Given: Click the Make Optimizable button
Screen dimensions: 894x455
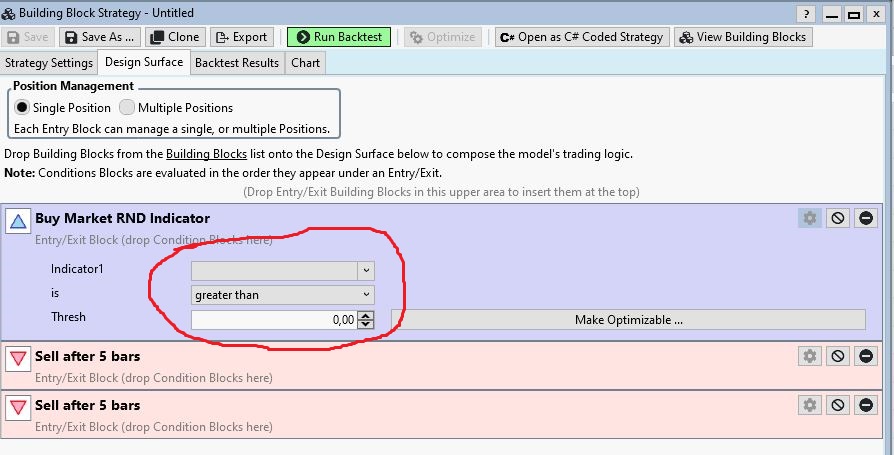Looking at the screenshot, I should click(x=628, y=320).
